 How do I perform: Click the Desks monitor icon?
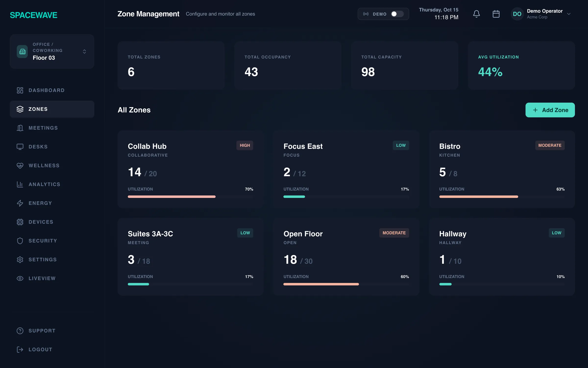point(20,147)
